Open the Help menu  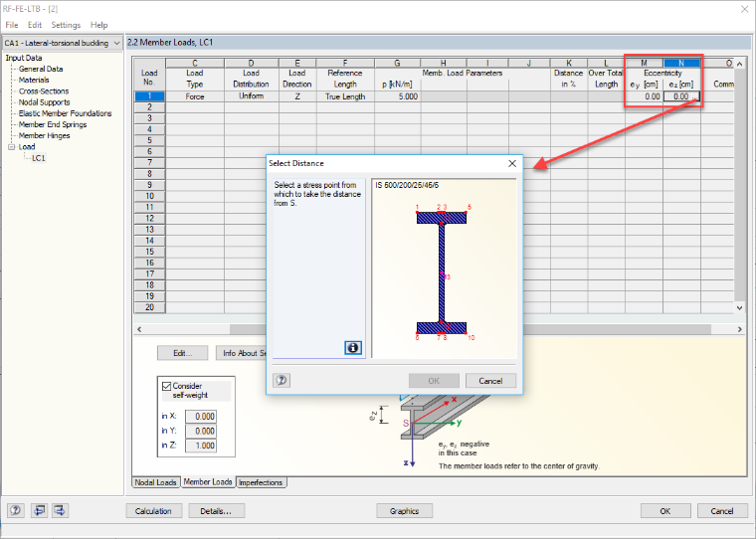[98, 25]
